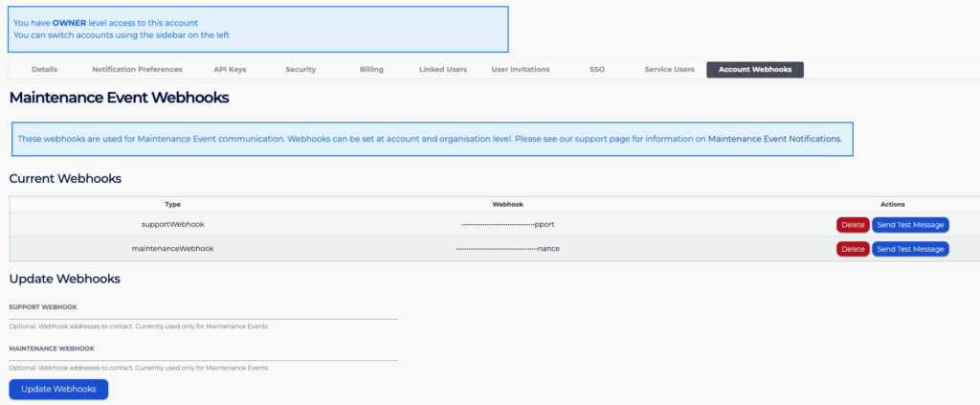Select the Security tab

(x=301, y=70)
